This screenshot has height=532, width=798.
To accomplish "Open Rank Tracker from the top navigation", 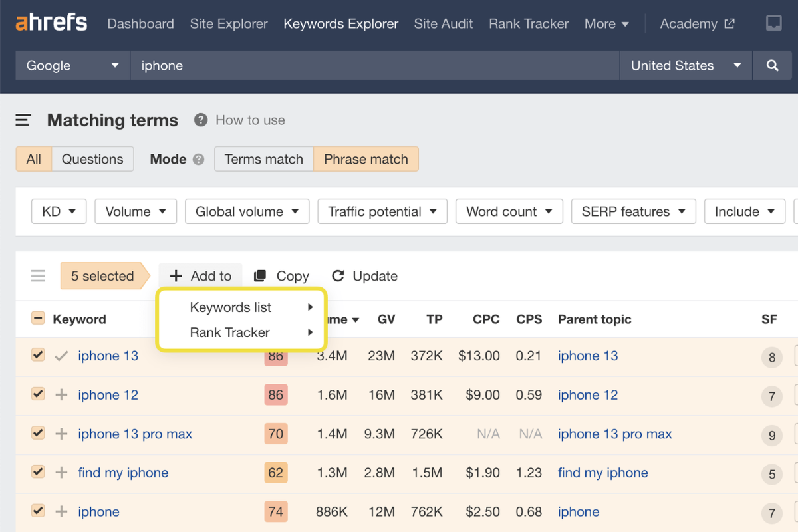I will 529,23.
